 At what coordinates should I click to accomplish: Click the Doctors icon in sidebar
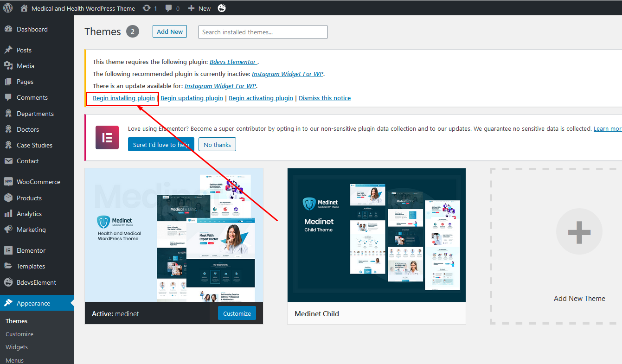point(8,129)
